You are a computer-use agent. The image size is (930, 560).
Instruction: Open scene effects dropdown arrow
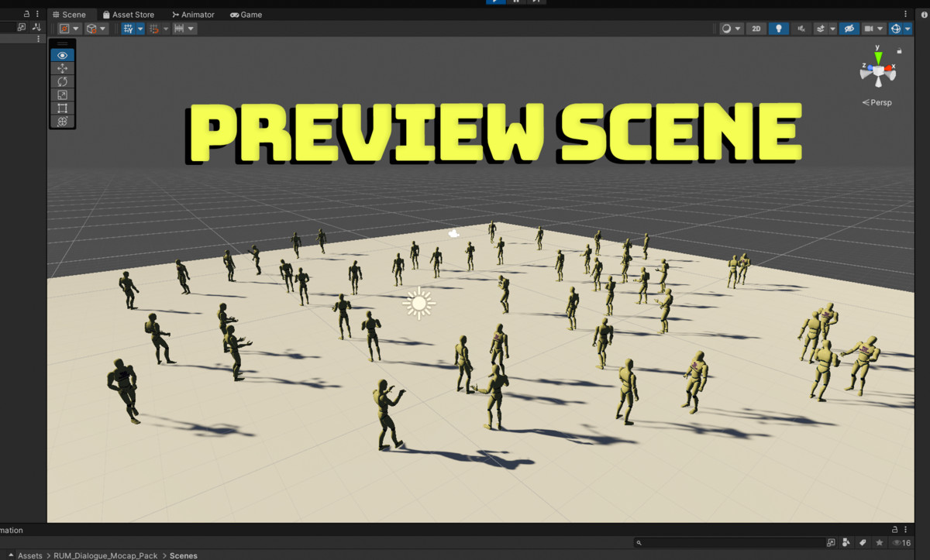pos(832,29)
